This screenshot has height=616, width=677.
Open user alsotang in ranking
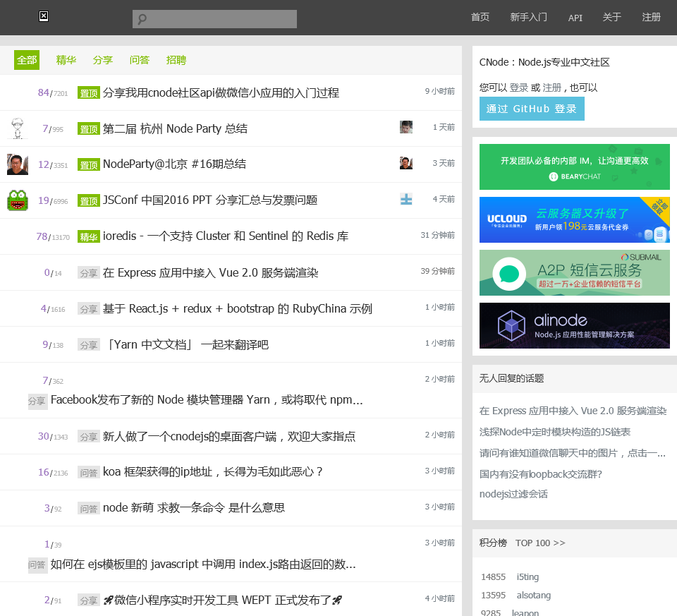click(534, 596)
